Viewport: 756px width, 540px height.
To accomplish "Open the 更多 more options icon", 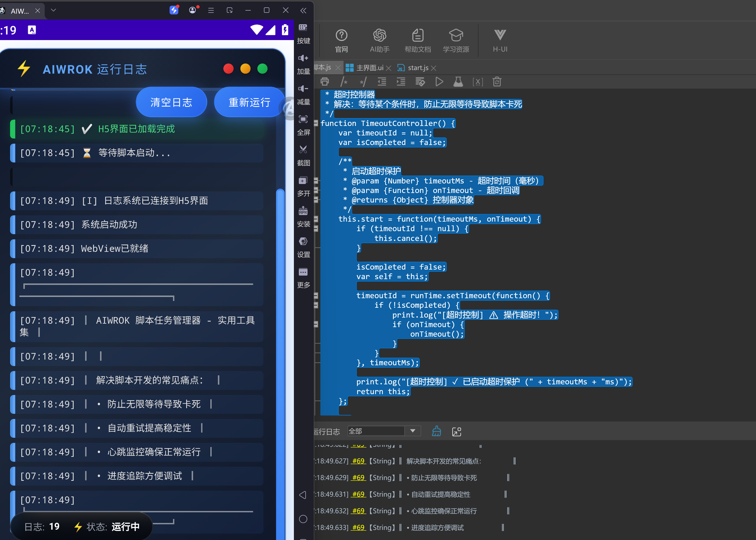I will click(x=303, y=272).
